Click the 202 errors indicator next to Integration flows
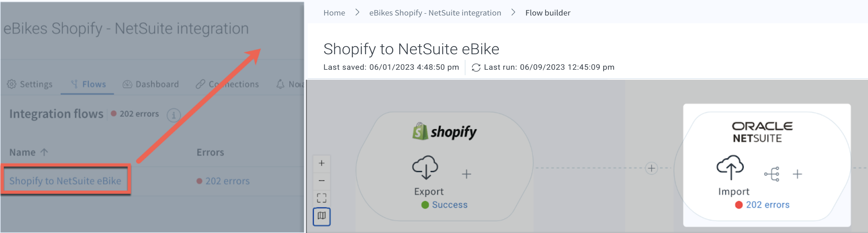 click(x=135, y=114)
